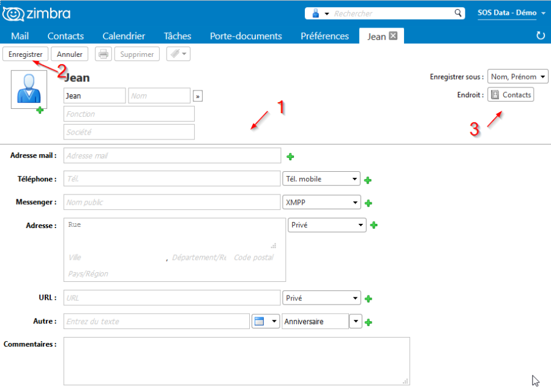
Task: Add a second postal address
Action: click(x=373, y=225)
